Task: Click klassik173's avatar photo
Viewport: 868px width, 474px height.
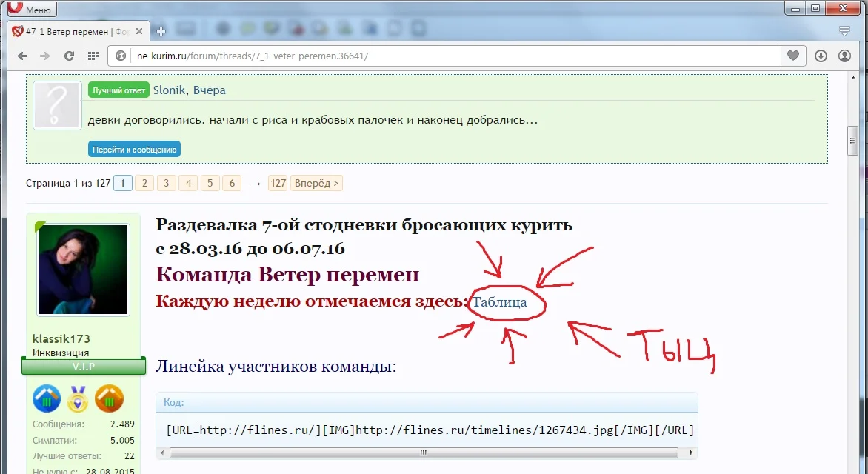Action: coord(82,269)
